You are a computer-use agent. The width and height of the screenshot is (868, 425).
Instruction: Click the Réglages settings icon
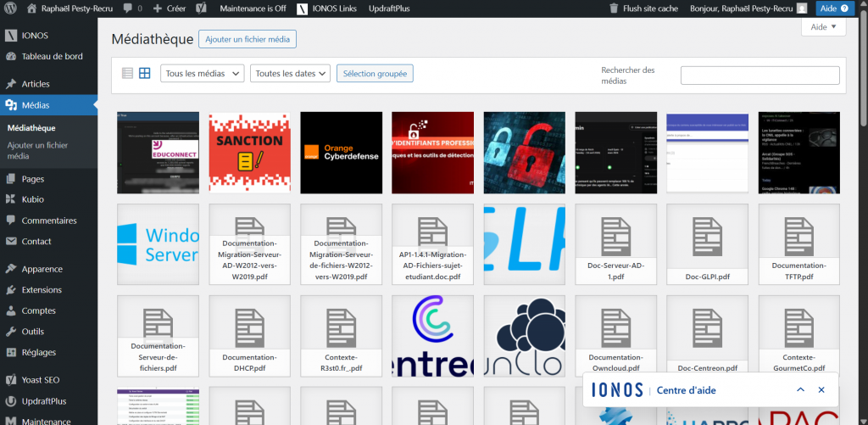click(10, 352)
